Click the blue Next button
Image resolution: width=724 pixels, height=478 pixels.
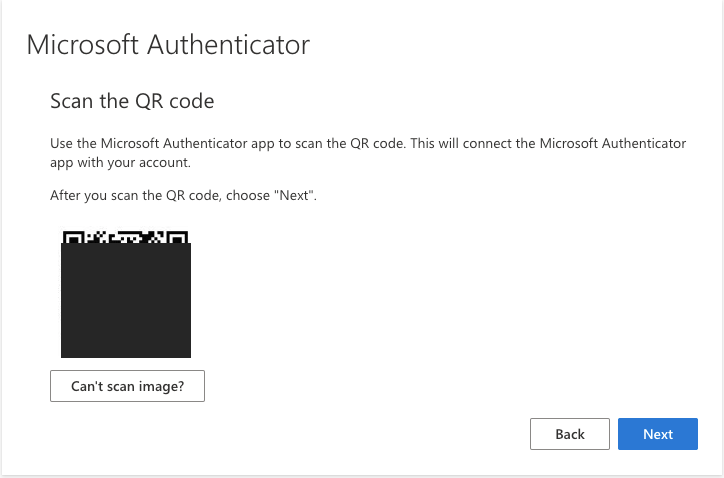click(658, 434)
